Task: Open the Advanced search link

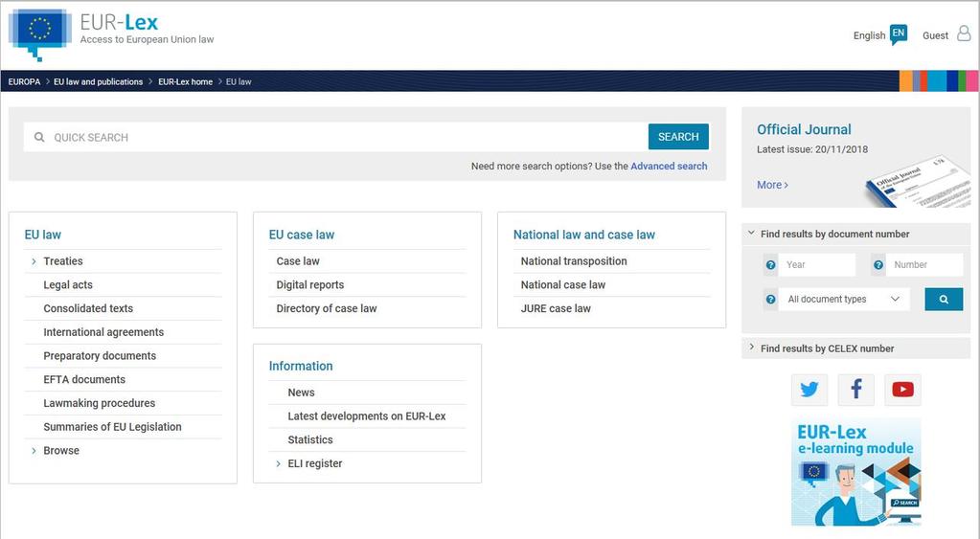Action: [669, 167]
